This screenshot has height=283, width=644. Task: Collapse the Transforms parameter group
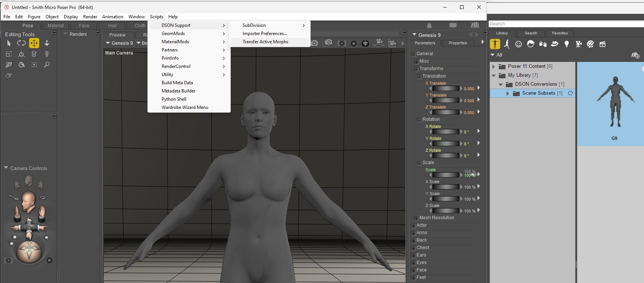(416, 69)
